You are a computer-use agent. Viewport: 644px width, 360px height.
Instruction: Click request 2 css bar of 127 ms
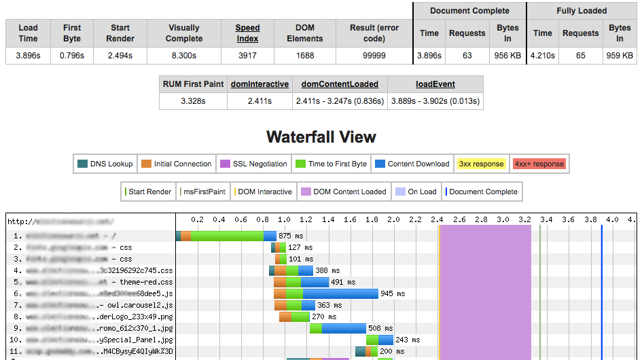(279, 247)
